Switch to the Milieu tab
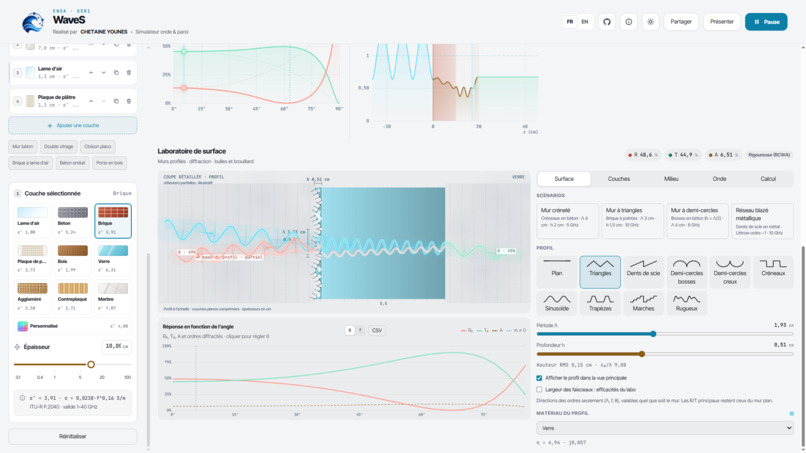Viewport: 806px width, 453px height. click(671, 179)
